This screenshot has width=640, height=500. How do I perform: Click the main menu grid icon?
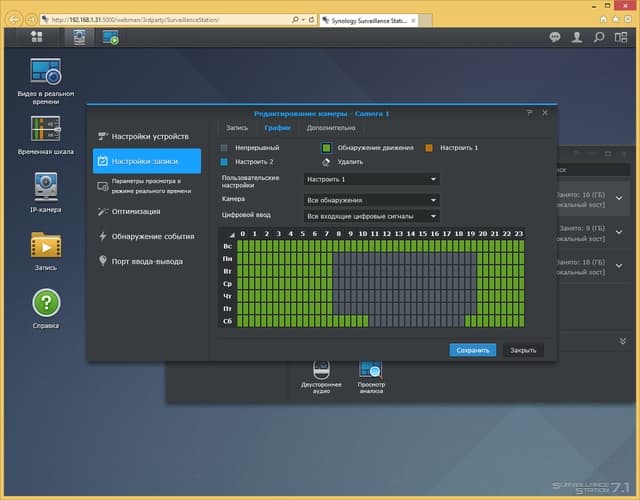coord(37,37)
